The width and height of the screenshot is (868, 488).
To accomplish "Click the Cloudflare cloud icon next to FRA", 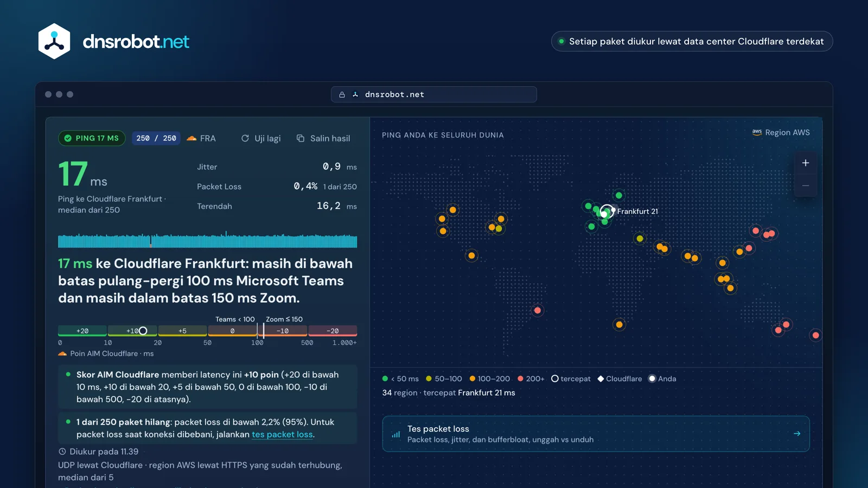I will click(x=192, y=138).
